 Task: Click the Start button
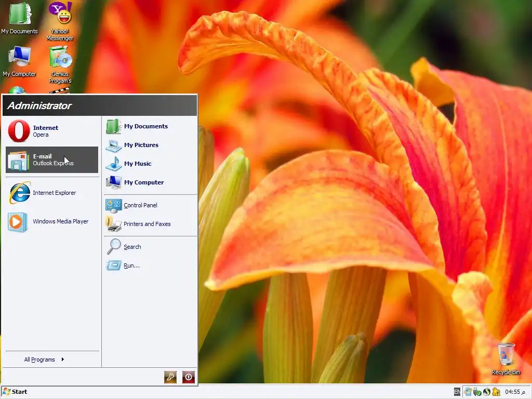point(15,392)
